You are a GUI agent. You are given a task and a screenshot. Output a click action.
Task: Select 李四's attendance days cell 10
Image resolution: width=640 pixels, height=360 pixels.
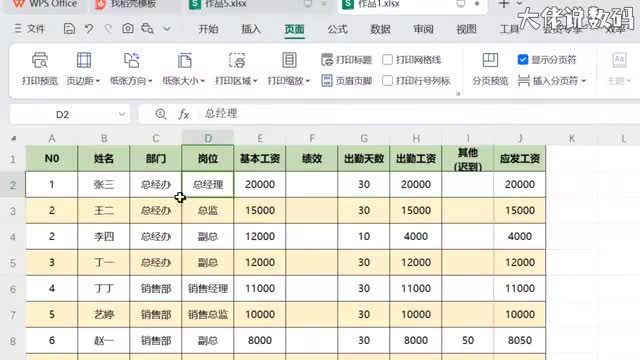(x=364, y=236)
